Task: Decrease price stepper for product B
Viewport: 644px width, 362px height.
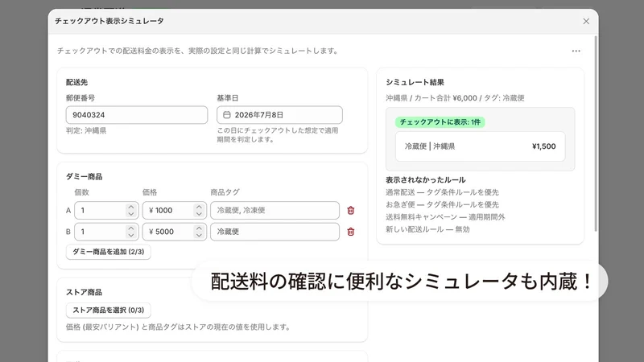Action: click(x=199, y=236)
